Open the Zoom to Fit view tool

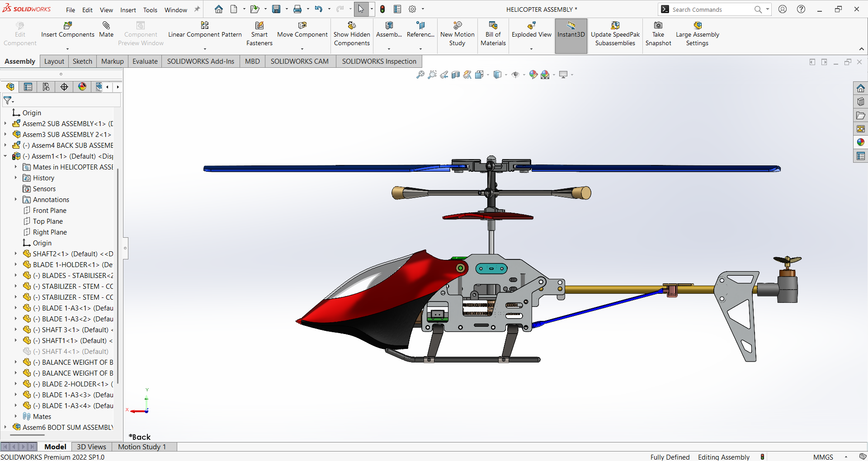pyautogui.click(x=420, y=75)
